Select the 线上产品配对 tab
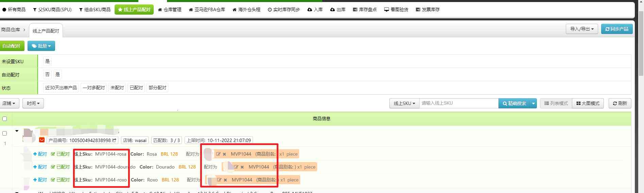The height and width of the screenshot is (193, 644). [x=46, y=31]
